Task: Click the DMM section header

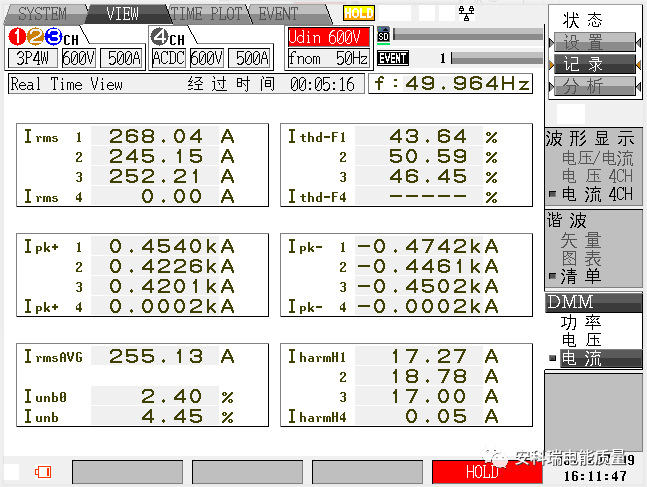Action: pyautogui.click(x=593, y=302)
